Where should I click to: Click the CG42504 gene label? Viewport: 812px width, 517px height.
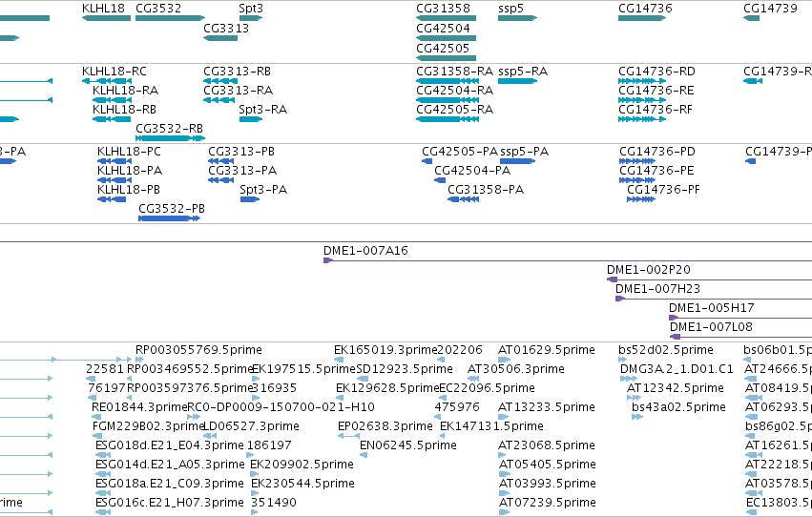[x=444, y=29]
